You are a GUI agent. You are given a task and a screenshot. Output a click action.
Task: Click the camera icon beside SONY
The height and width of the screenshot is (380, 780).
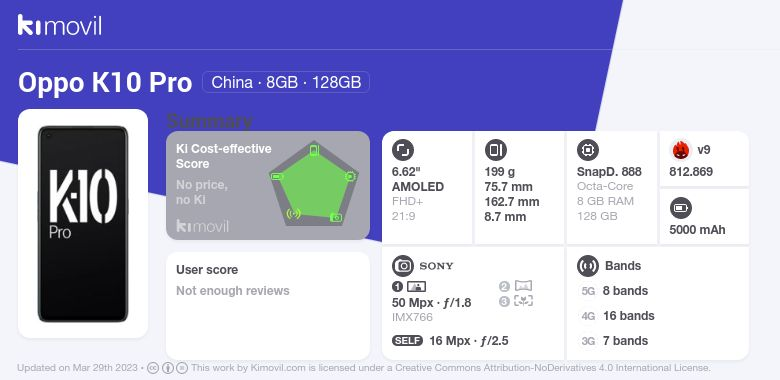(403, 266)
